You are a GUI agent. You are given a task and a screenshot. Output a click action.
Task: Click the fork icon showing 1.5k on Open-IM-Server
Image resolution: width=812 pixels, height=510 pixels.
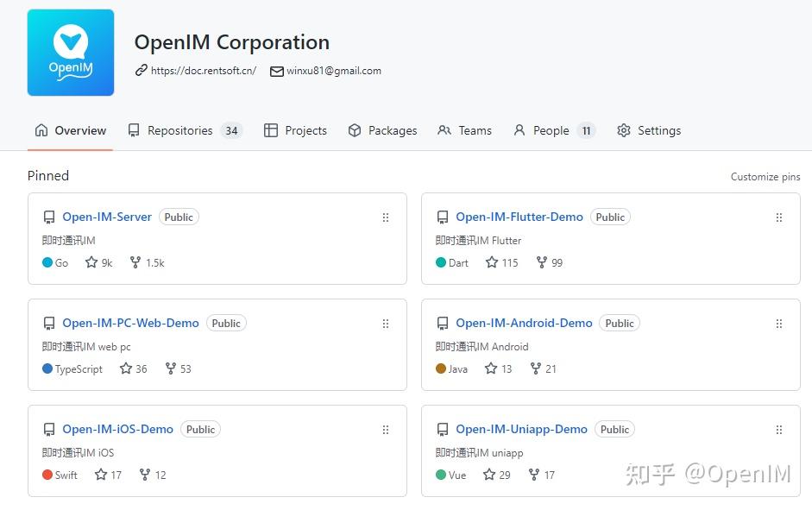click(135, 262)
